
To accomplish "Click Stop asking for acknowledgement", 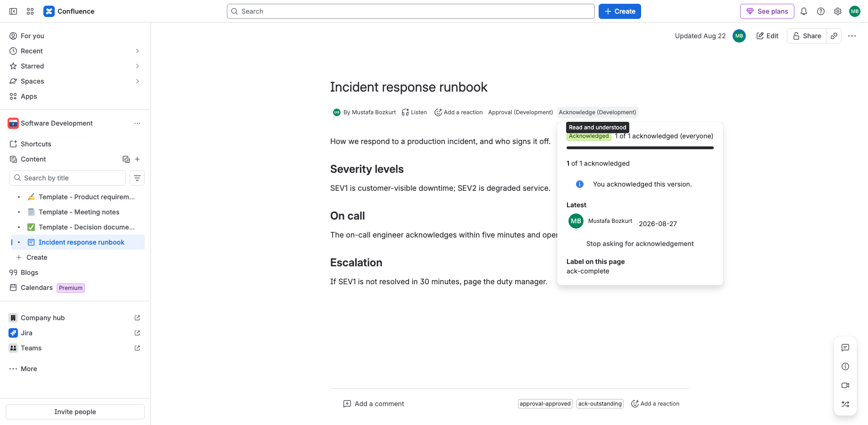I will tap(640, 244).
